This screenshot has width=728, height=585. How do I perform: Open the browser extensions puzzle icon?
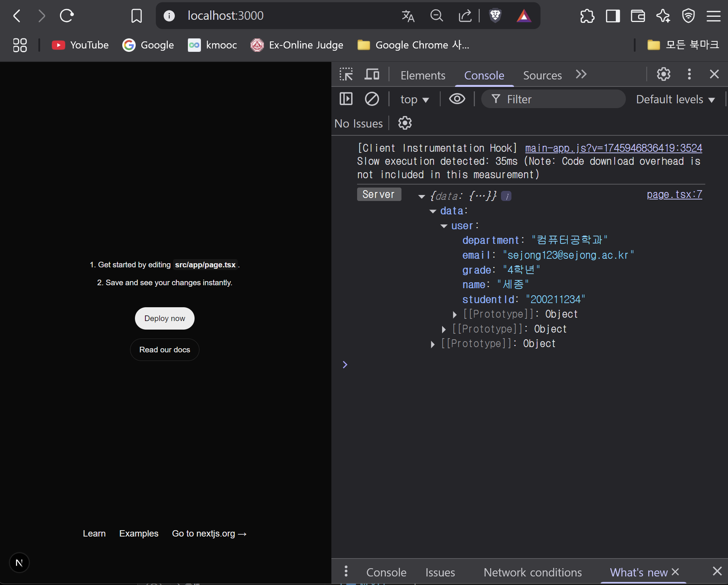[x=587, y=16]
